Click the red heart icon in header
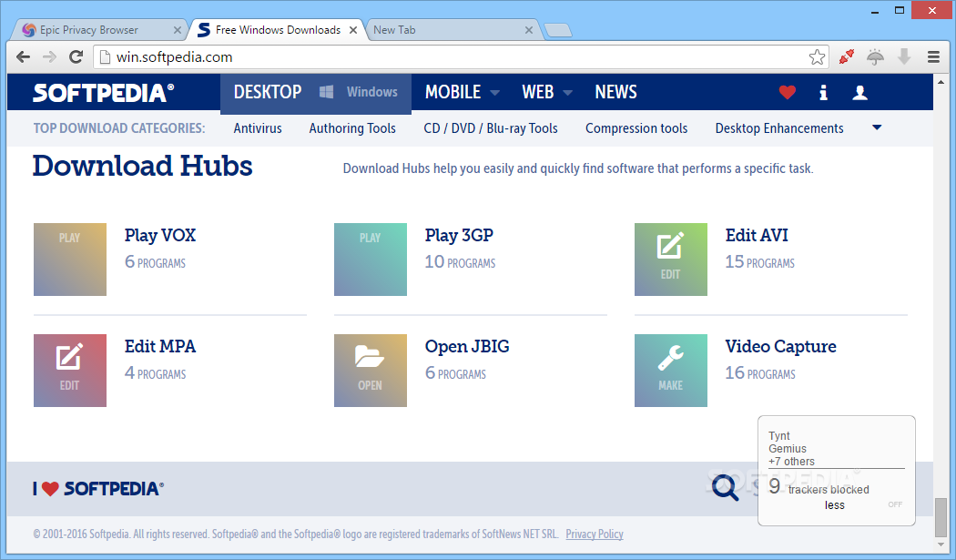The image size is (956, 560). [788, 92]
